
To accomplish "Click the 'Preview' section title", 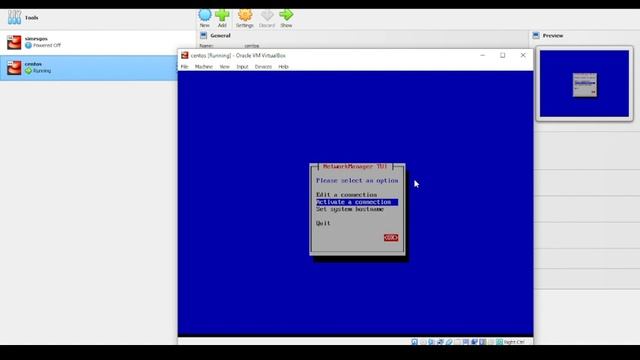I will 553,36.
